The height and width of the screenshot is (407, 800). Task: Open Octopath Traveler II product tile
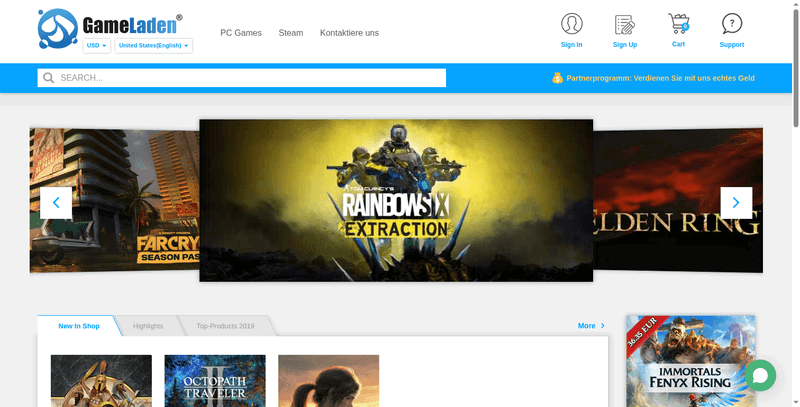click(x=215, y=381)
